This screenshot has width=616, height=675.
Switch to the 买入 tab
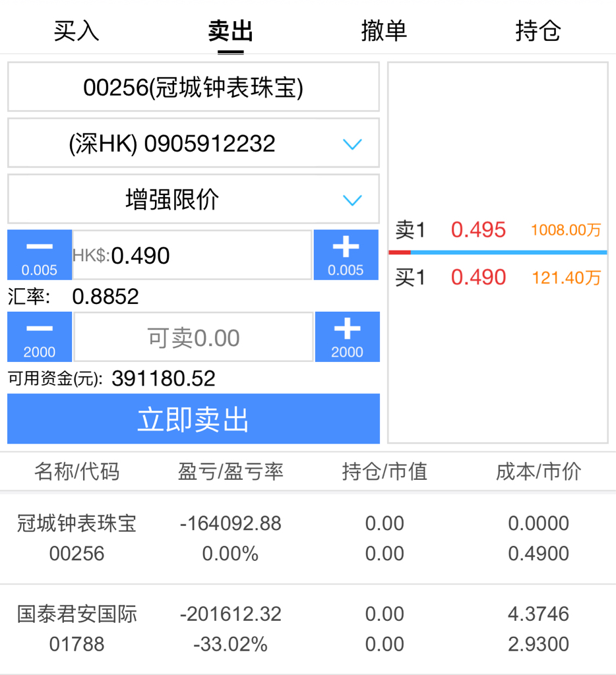coord(77,31)
